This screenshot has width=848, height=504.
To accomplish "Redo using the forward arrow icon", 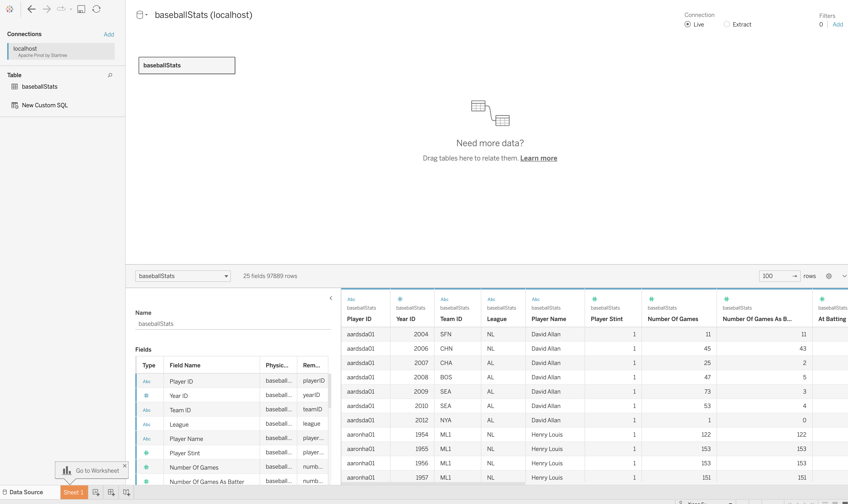I will pyautogui.click(x=47, y=9).
